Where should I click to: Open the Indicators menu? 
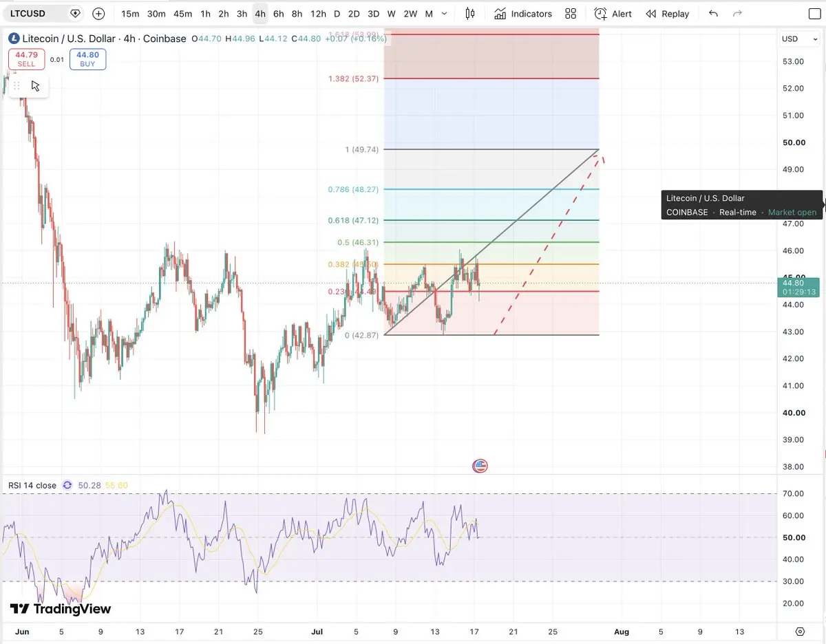[523, 14]
